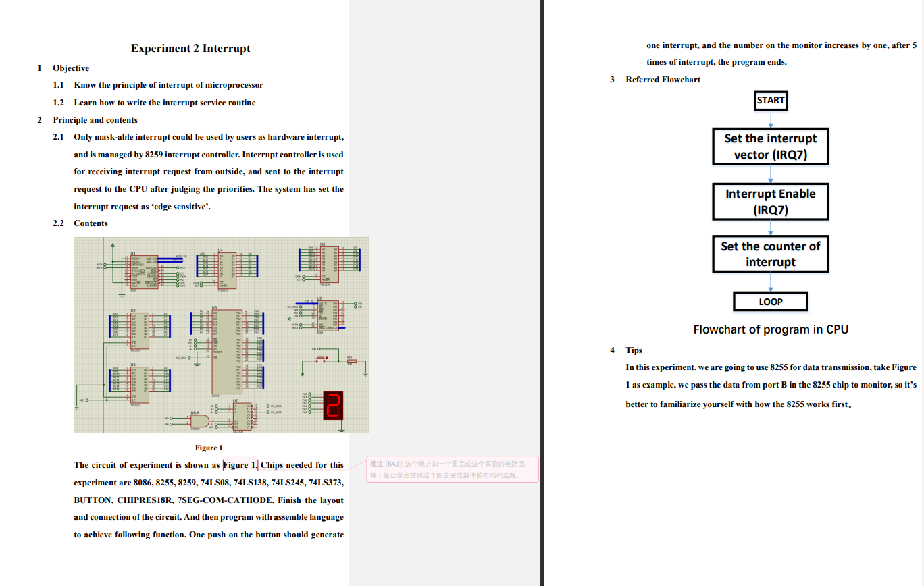
Task: Click the 'Experiment 2 Interrupt' title
Action: (x=190, y=49)
